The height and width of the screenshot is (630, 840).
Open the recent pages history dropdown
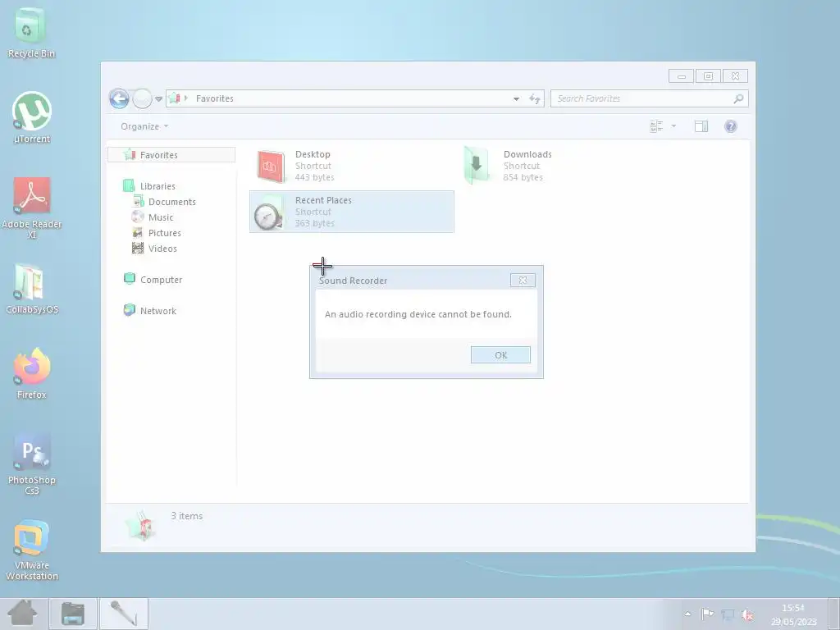(x=158, y=99)
